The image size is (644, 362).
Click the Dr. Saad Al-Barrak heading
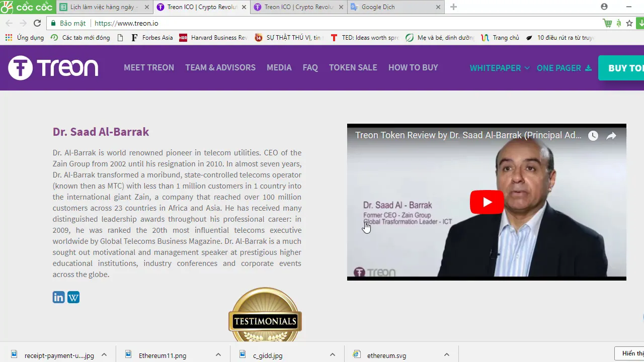(x=101, y=132)
